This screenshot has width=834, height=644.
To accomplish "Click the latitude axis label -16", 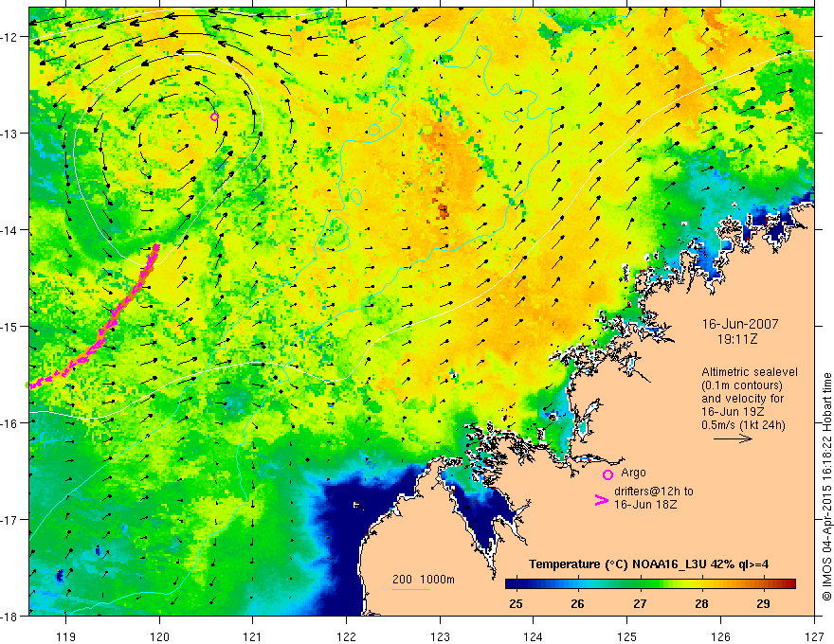I will coord(10,423).
